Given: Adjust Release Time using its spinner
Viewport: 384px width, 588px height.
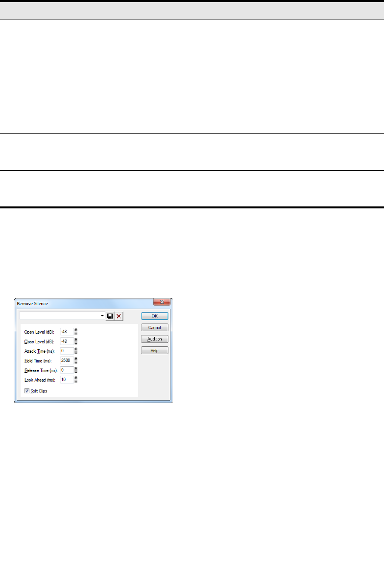Looking at the screenshot, I should coord(76,370).
